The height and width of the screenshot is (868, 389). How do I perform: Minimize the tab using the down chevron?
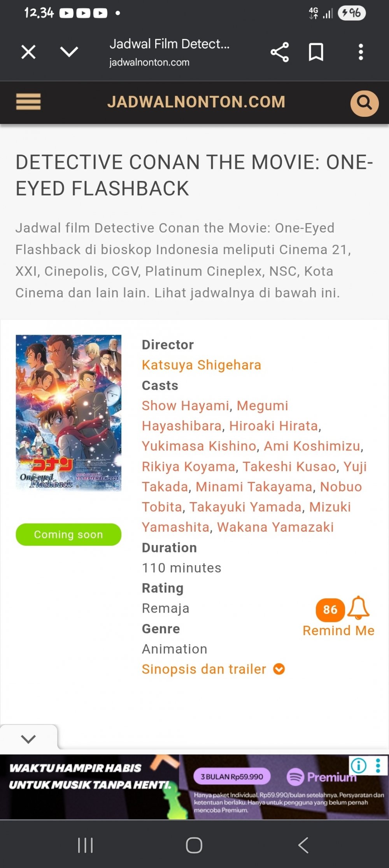(69, 51)
